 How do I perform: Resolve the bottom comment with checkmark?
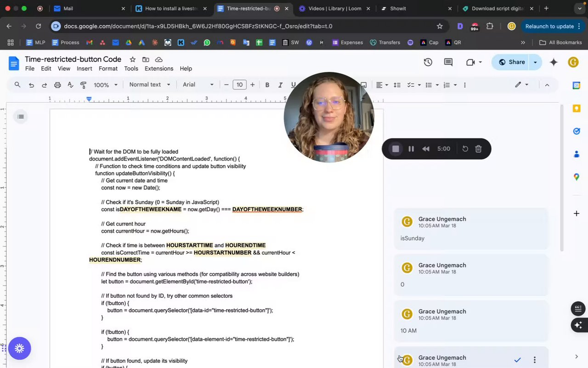(x=517, y=360)
